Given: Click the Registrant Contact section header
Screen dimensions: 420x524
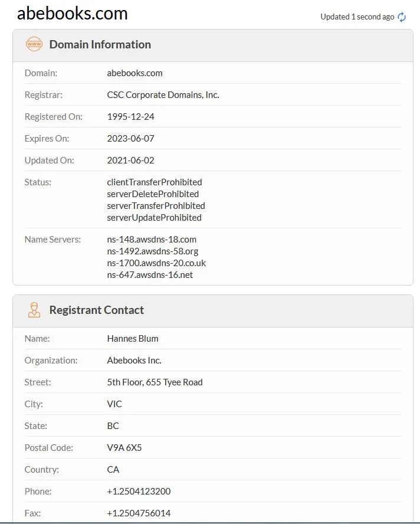Looking at the screenshot, I should point(97,310).
